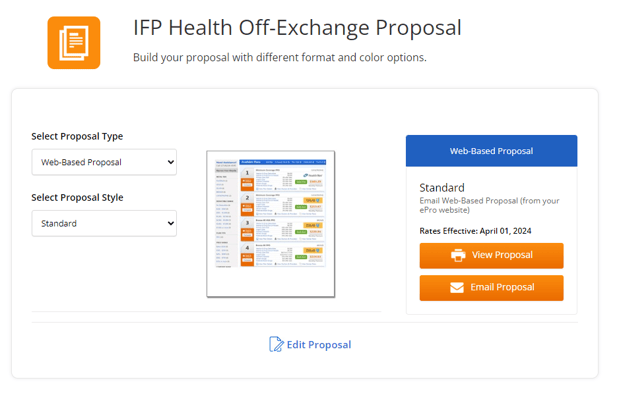Viewport: 619px width, 395px height.
Task: Open the Edit Proposal link
Action: (x=310, y=344)
